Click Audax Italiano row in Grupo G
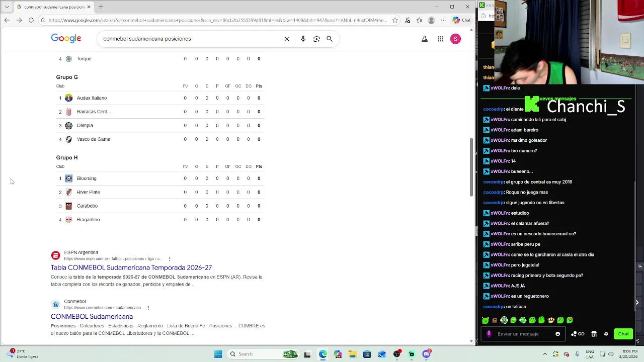 click(160, 98)
